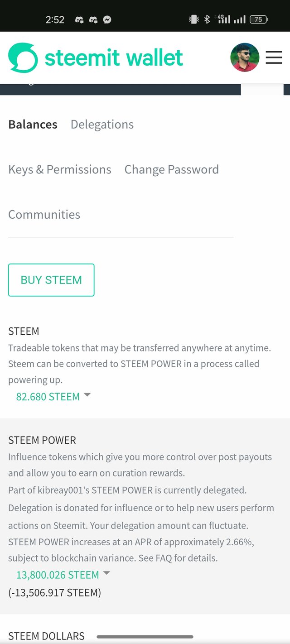Tap the Bluetooth status icon
The height and width of the screenshot is (644, 290).
pyautogui.click(x=207, y=19)
